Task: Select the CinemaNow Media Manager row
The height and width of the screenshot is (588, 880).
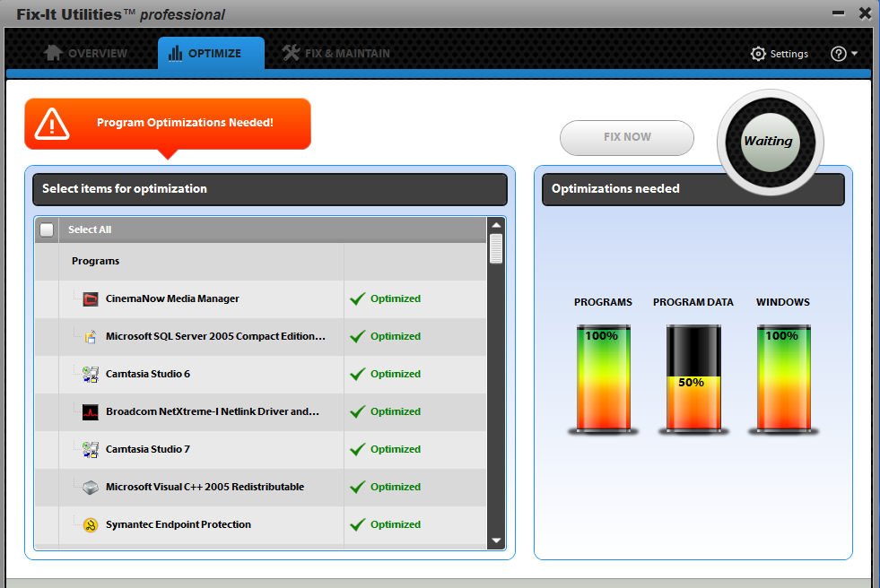Action: point(260,298)
